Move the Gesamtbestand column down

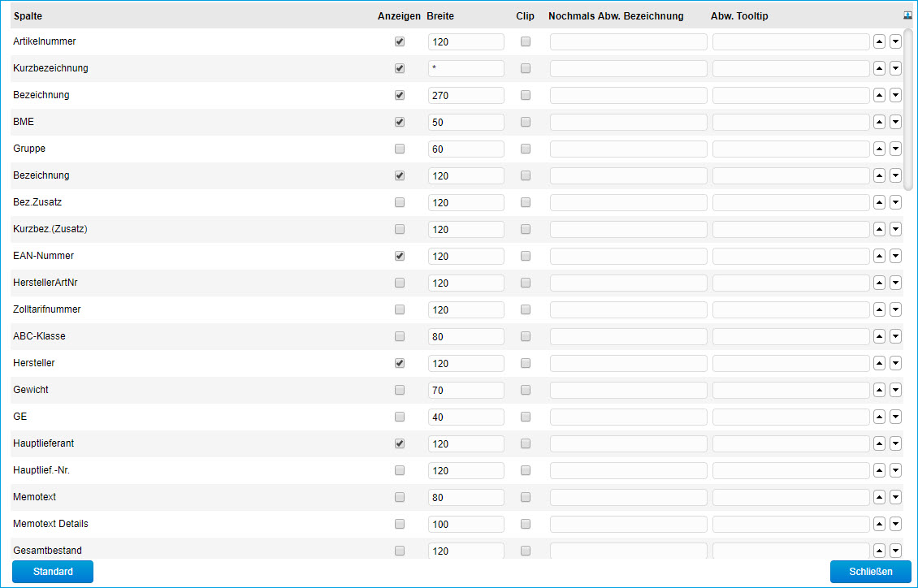coord(895,551)
